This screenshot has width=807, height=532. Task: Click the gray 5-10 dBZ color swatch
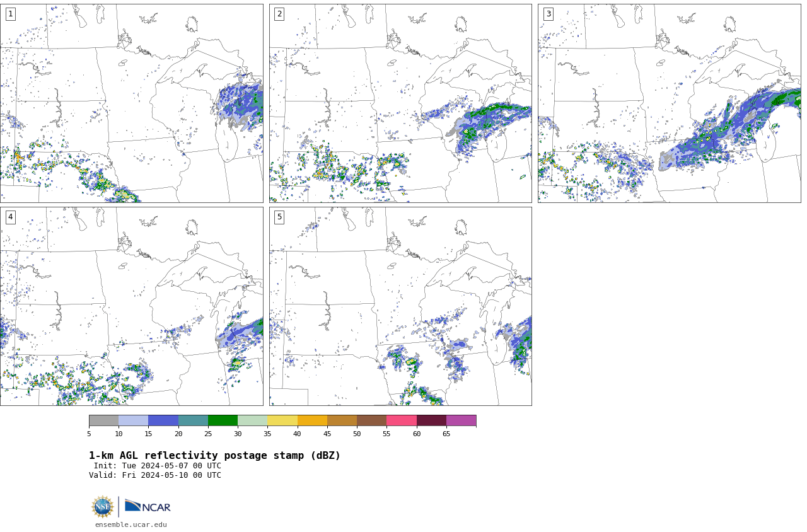coord(103,420)
